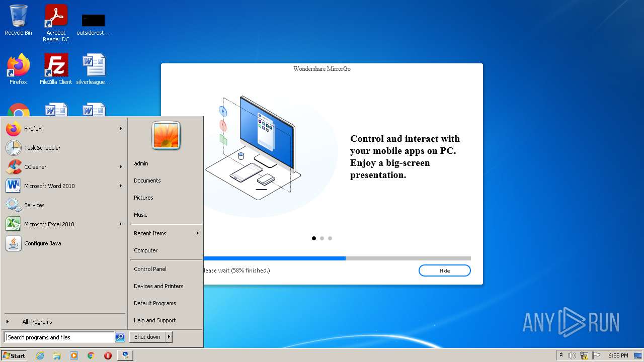Image resolution: width=644 pixels, height=362 pixels.
Task: Open Help and Support
Action: point(166,320)
